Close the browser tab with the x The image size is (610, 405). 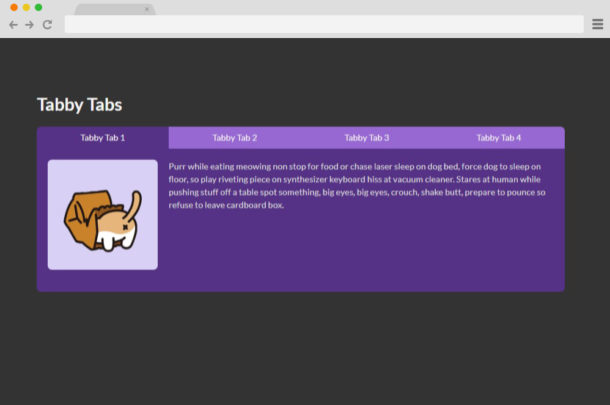(147, 9)
